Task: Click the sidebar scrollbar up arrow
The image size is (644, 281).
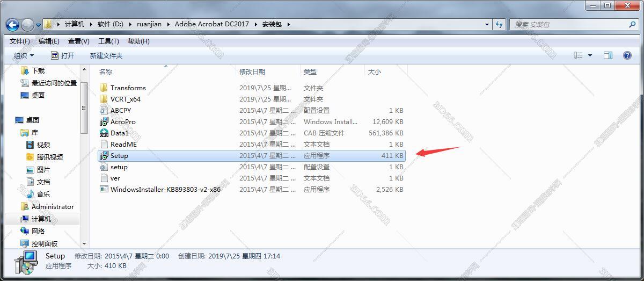Action: coord(84,70)
